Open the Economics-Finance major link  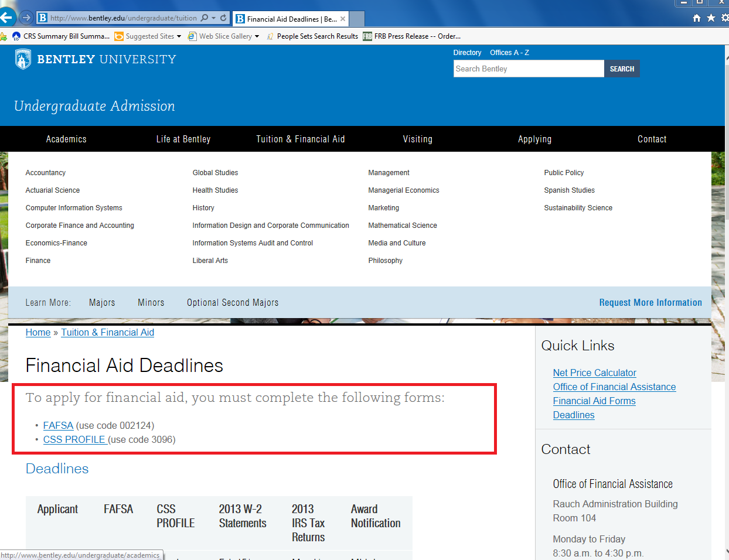click(56, 243)
